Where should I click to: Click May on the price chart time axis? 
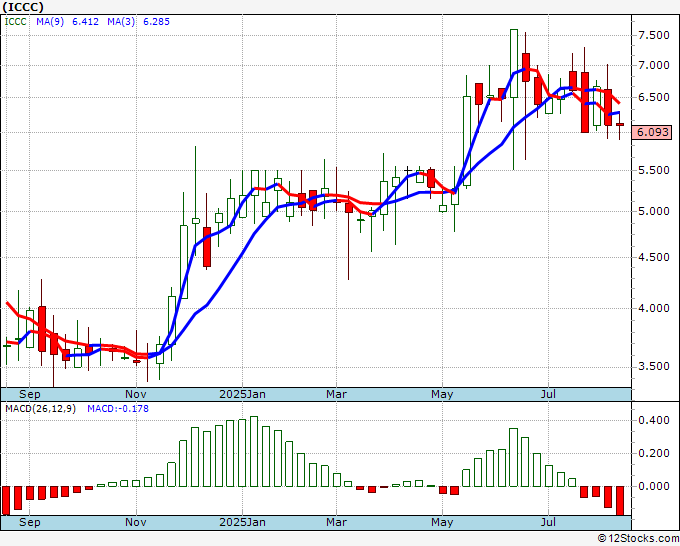click(x=442, y=394)
